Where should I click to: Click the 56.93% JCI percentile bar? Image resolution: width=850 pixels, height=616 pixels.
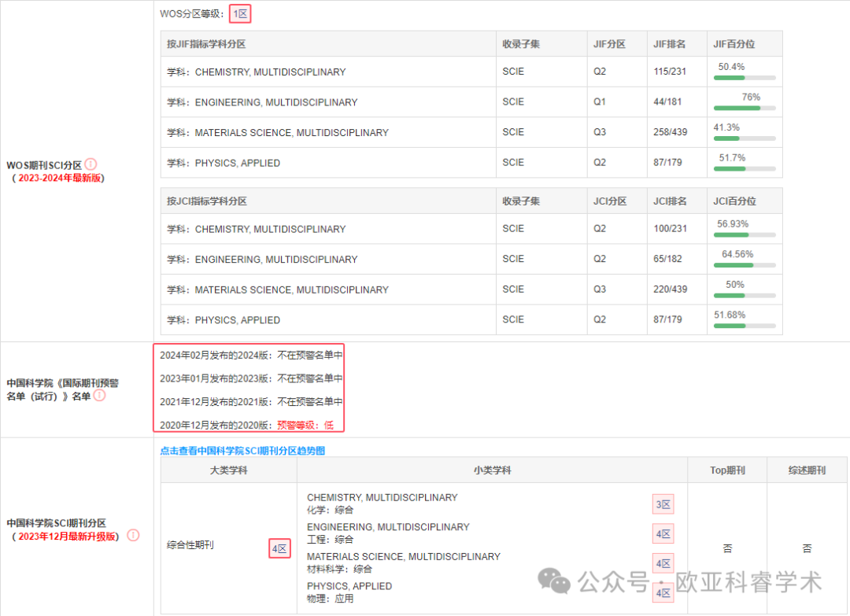point(745,234)
